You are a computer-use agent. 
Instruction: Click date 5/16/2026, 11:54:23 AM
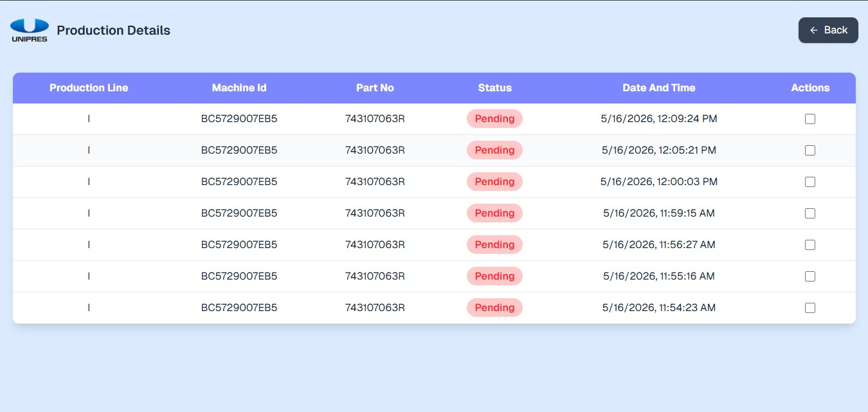[659, 308]
